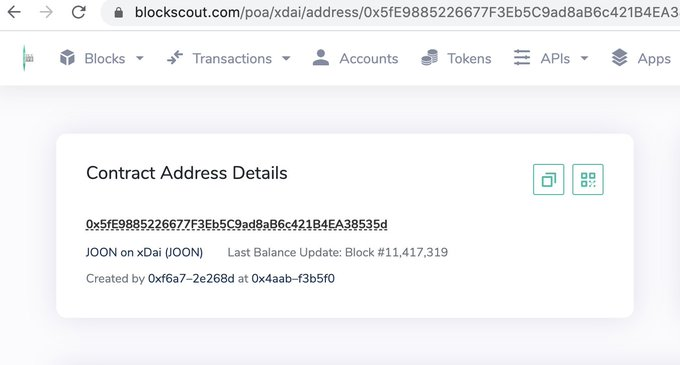
Task: Click the Blockscout logo icon
Action: pos(27,58)
